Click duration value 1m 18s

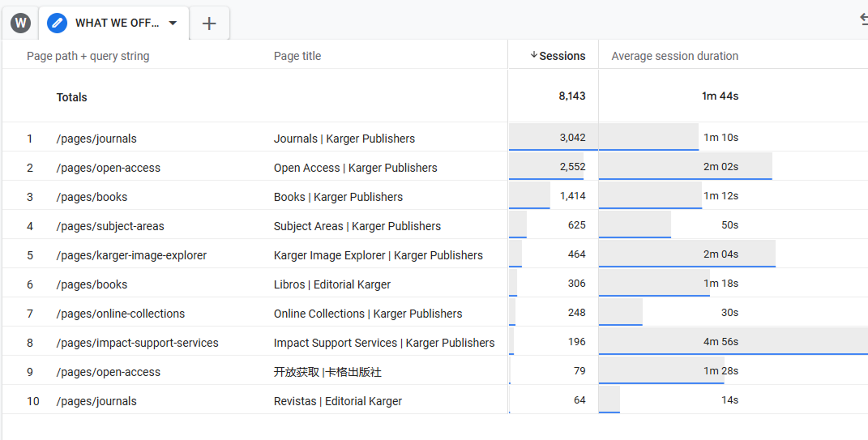click(x=720, y=283)
